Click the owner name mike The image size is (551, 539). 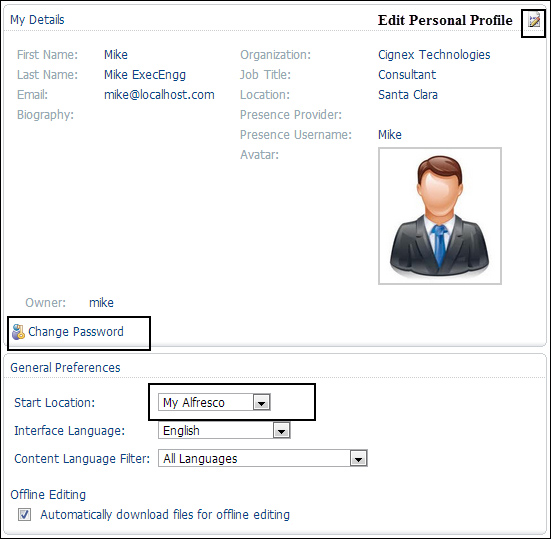pos(101,303)
